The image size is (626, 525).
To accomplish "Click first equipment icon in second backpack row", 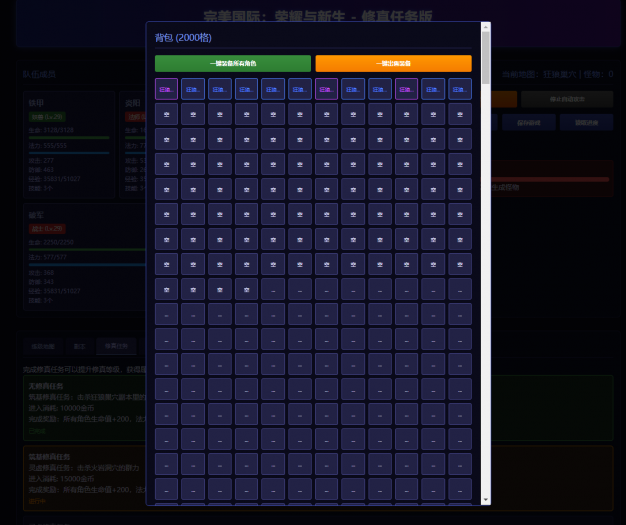I will point(166,114).
